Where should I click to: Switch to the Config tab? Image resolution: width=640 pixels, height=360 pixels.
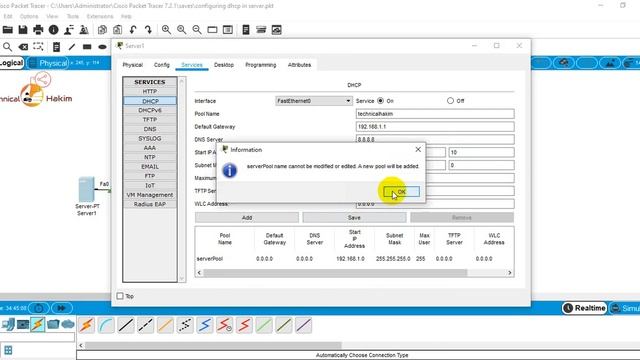[162, 65]
